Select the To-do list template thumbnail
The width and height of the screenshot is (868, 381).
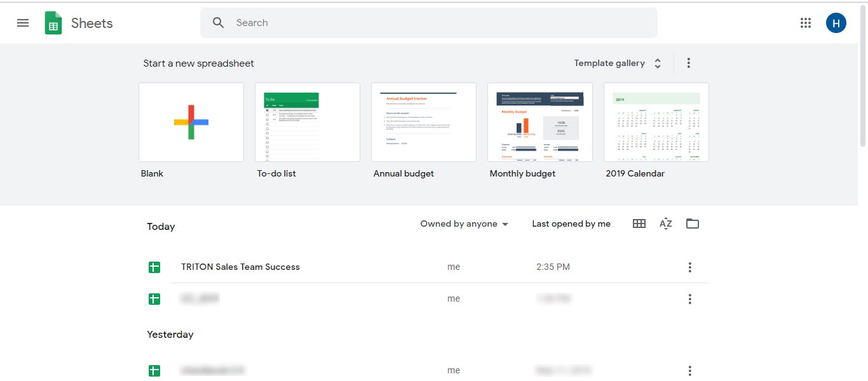click(308, 122)
